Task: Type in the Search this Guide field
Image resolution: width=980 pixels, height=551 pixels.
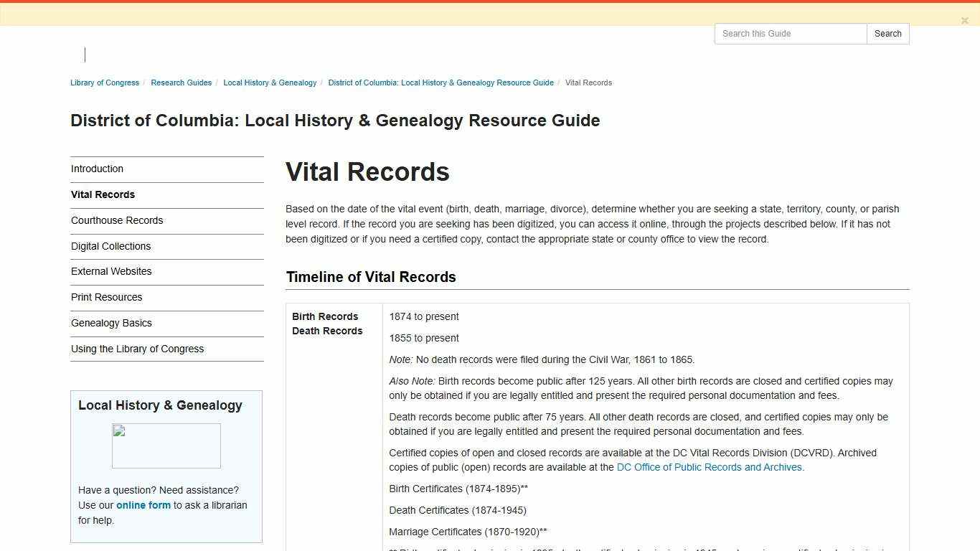Action: (789, 34)
